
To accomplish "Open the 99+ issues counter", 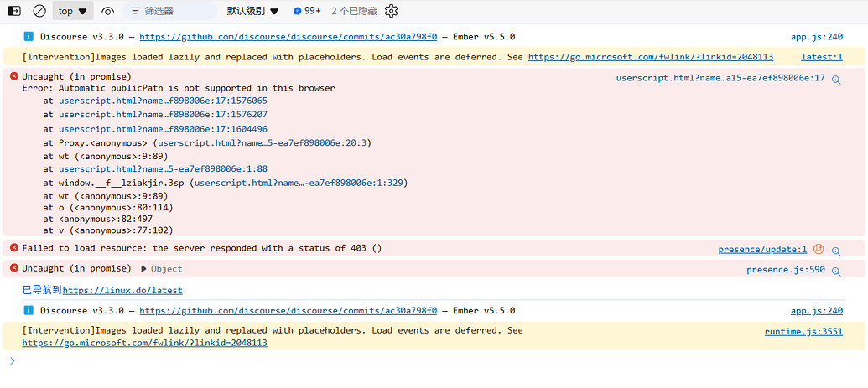I will click(x=307, y=11).
